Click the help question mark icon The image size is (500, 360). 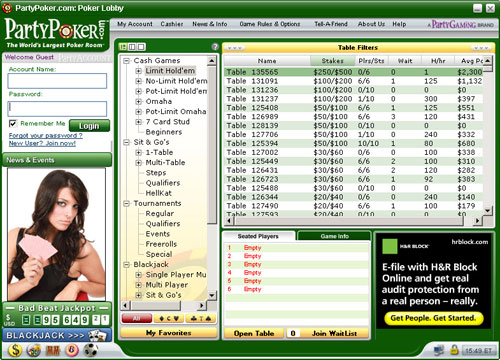point(215,47)
